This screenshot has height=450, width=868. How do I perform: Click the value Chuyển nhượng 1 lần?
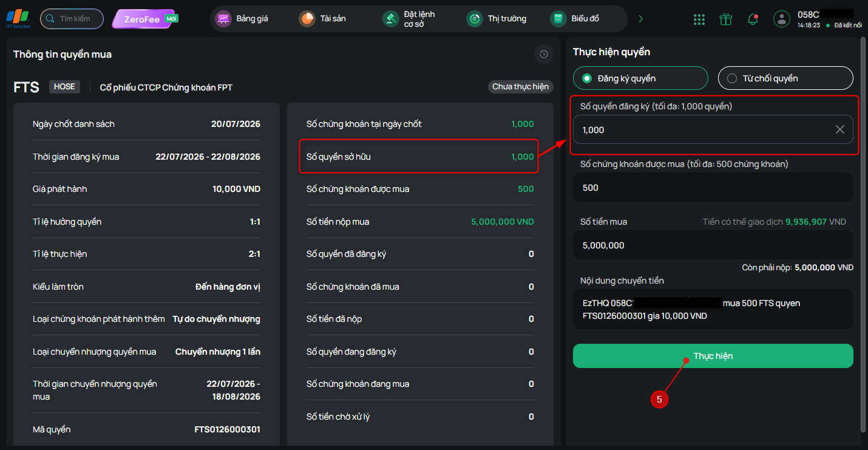[x=218, y=352]
